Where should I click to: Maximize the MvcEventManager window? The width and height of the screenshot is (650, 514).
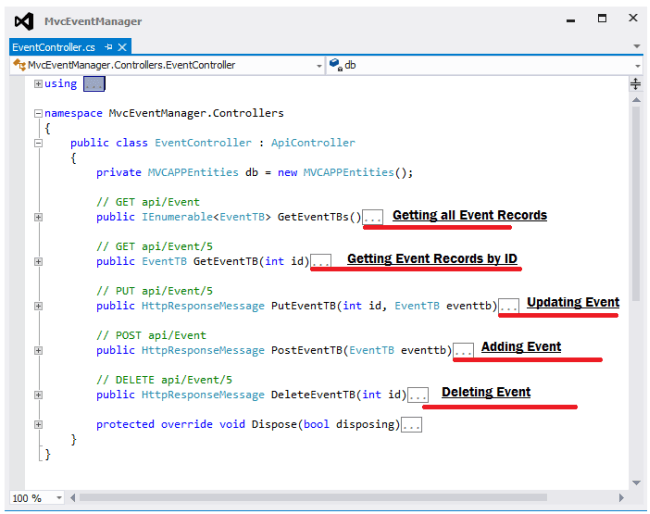point(602,18)
